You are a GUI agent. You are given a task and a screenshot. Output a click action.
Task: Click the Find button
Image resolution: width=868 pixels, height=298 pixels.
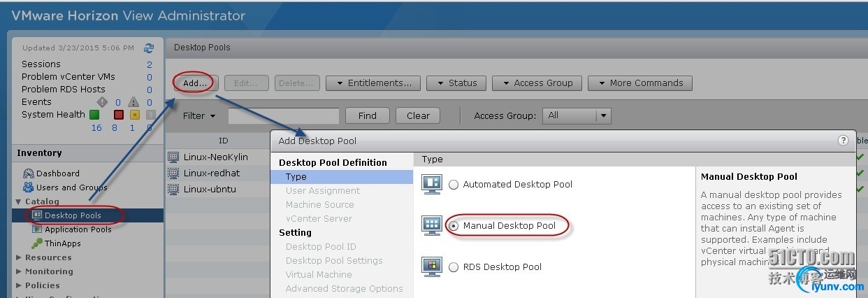coord(367,116)
